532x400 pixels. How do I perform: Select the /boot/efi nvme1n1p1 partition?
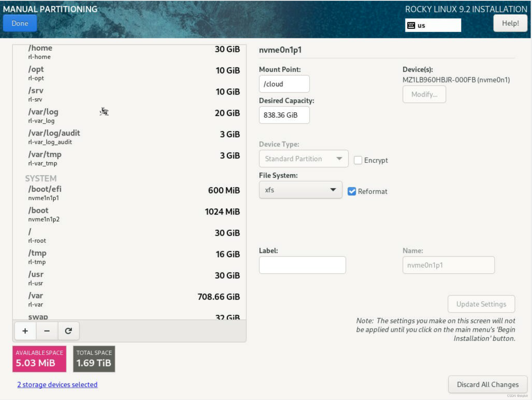pos(129,193)
